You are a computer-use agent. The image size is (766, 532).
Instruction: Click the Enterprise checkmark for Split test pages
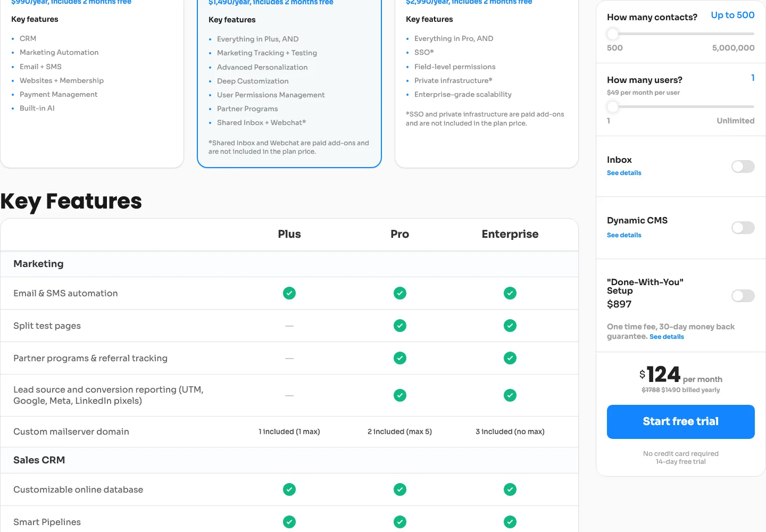coord(510,326)
